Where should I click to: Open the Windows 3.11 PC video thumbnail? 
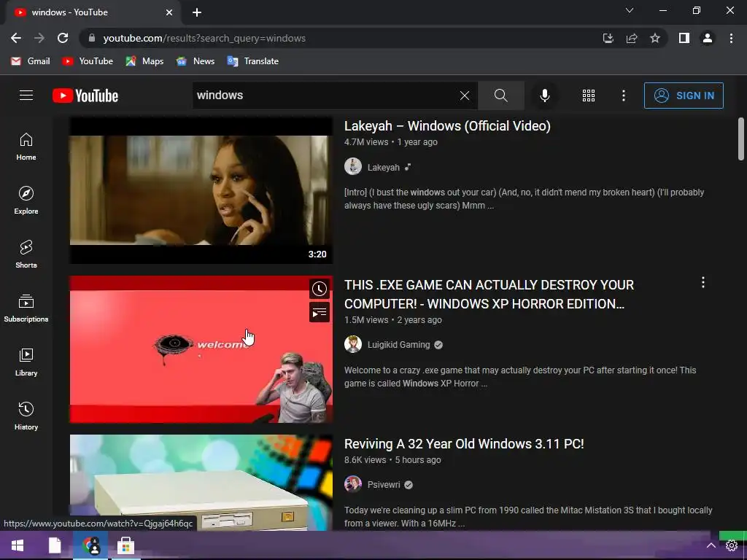point(201,482)
